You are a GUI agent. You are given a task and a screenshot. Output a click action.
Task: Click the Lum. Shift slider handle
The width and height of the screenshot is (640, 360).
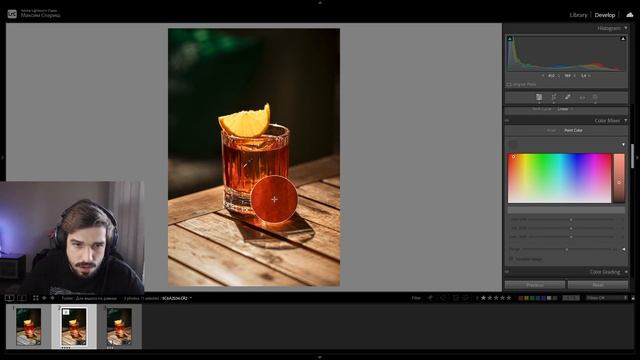(571, 237)
